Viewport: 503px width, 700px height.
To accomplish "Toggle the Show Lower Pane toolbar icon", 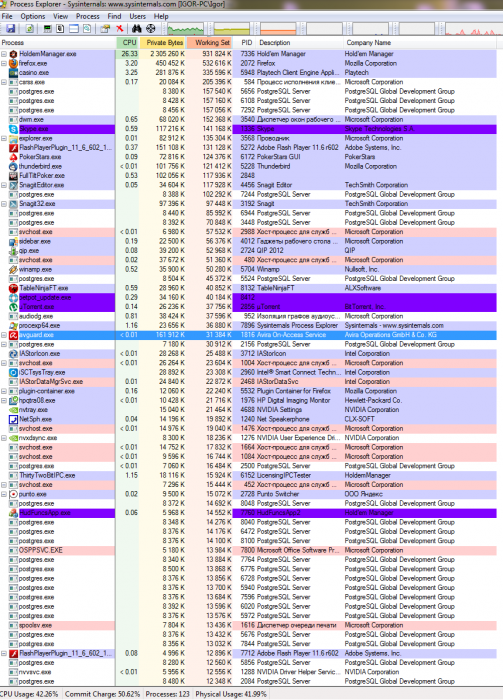I will 74,29.
